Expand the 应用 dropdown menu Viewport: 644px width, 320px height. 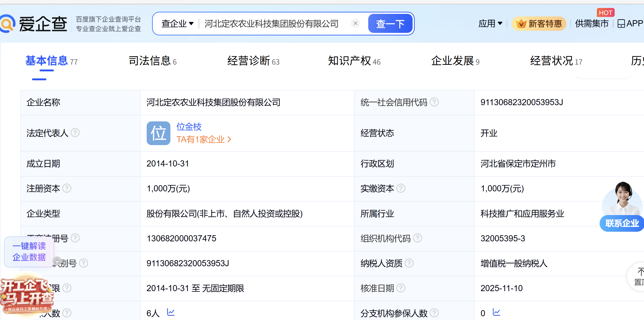coord(490,24)
